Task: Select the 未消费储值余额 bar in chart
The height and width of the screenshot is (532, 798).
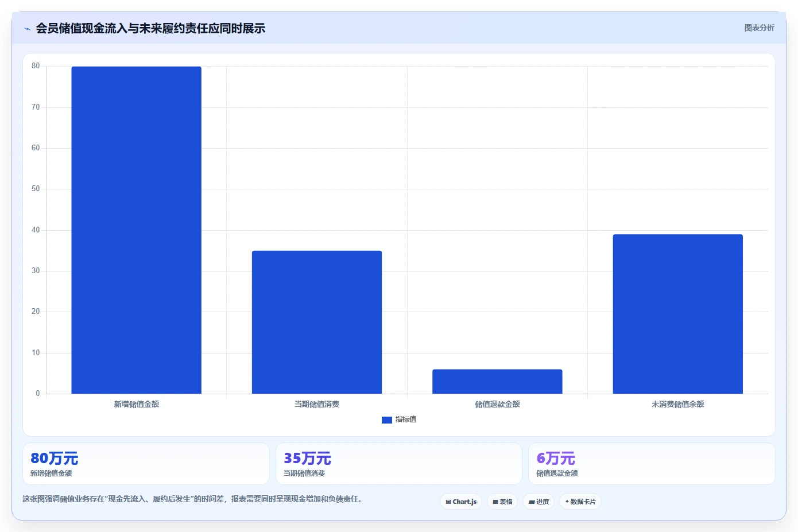Action: (677, 314)
